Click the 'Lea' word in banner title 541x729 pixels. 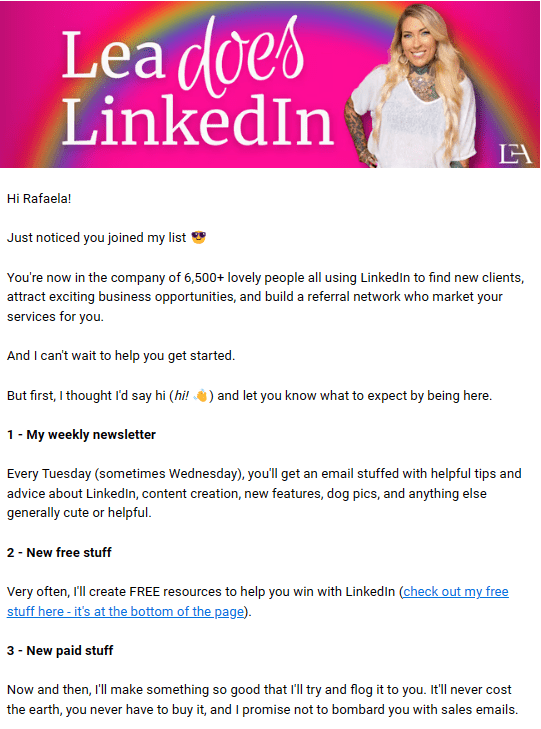(x=113, y=55)
